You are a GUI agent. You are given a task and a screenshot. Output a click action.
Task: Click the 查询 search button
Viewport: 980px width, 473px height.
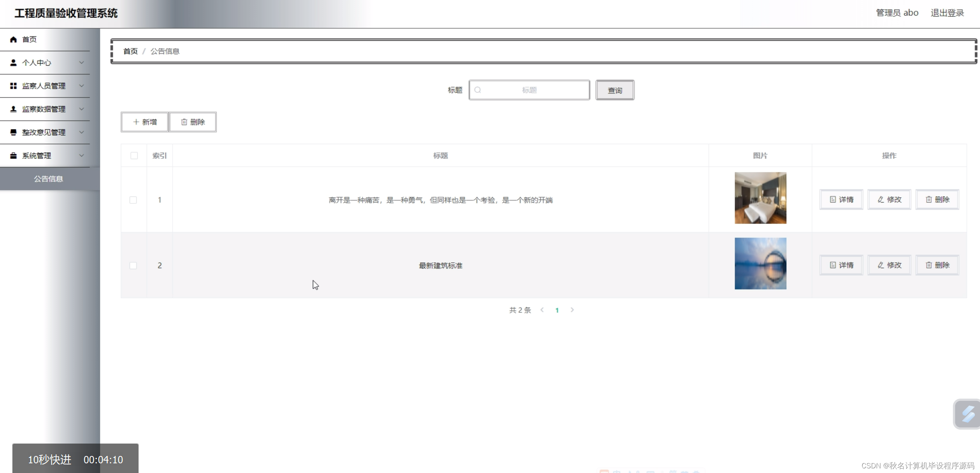pyautogui.click(x=615, y=90)
